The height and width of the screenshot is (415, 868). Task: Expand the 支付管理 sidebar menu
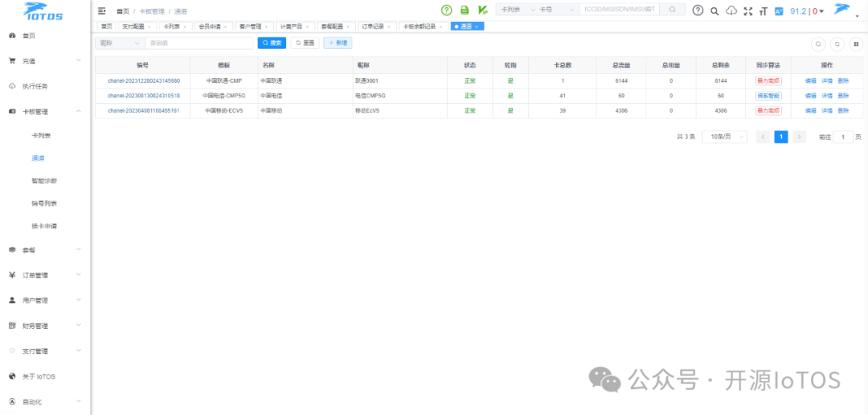click(45, 351)
